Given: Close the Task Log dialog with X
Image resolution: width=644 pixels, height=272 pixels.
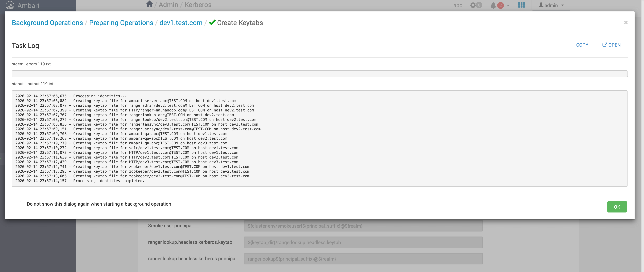Looking at the screenshot, I should click(625, 23).
